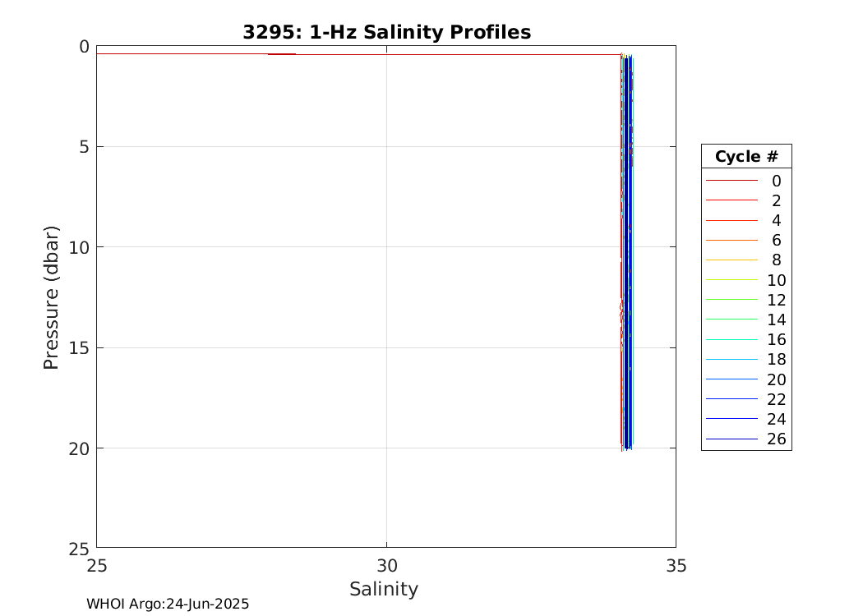
Task: Click legend entry label '16'
Action: point(777,340)
